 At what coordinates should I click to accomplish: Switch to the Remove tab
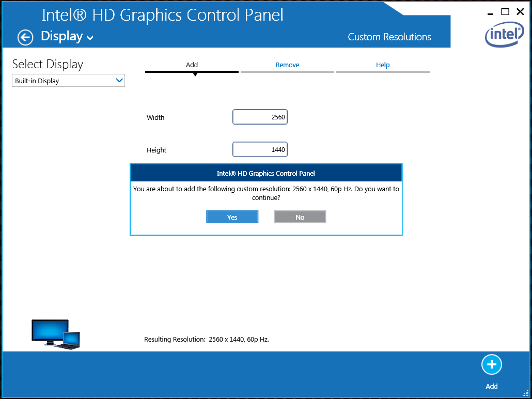click(287, 65)
